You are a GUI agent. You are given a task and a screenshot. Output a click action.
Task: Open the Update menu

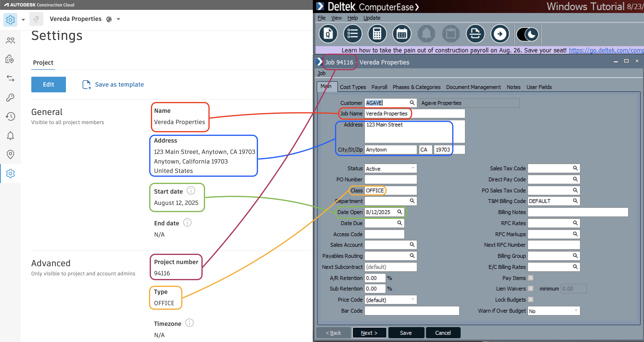tap(372, 18)
